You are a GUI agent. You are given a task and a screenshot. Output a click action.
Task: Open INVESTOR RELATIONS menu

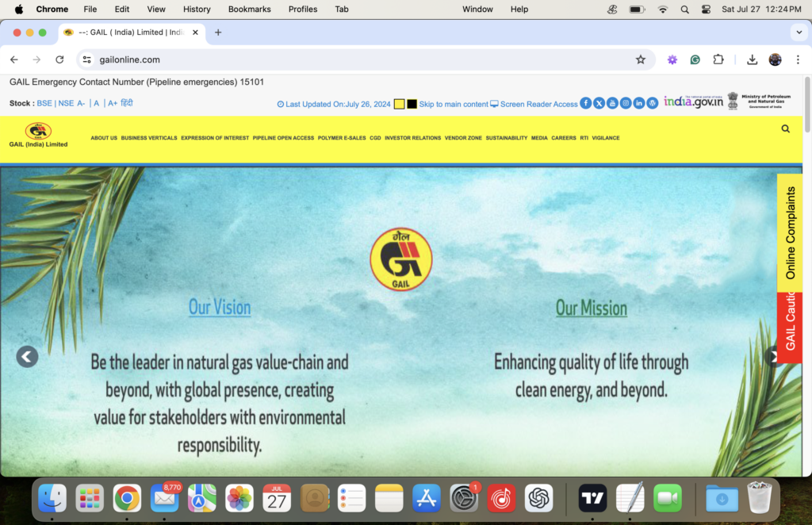412,138
